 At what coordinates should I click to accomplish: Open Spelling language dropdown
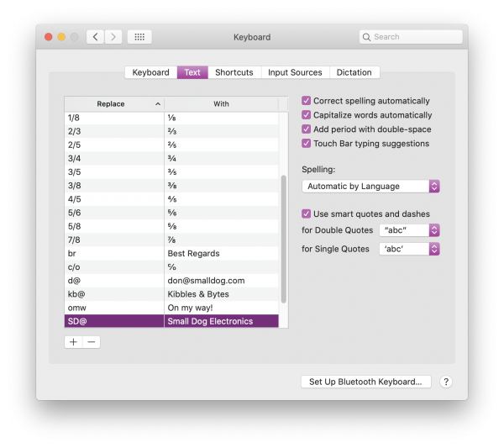(370, 187)
